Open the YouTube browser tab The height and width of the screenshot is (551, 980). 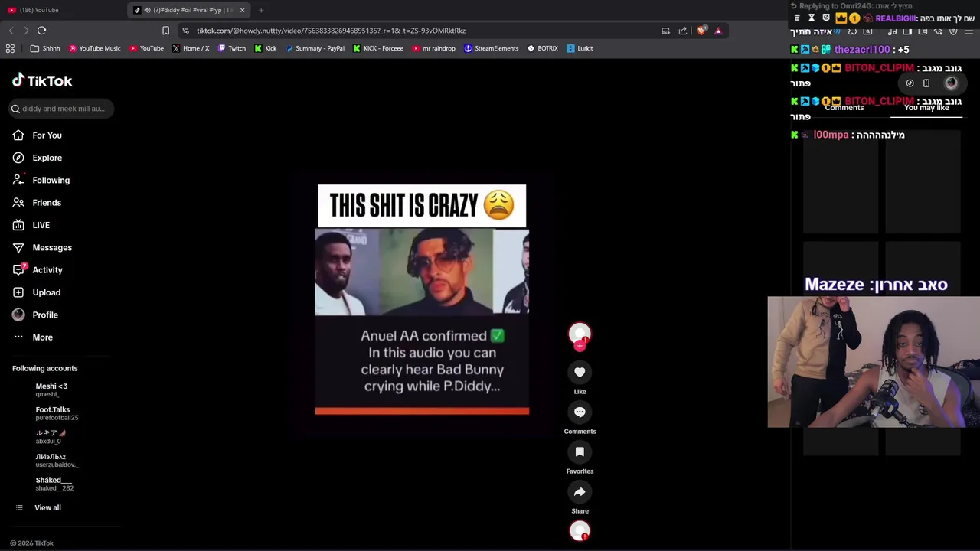[x=61, y=10]
